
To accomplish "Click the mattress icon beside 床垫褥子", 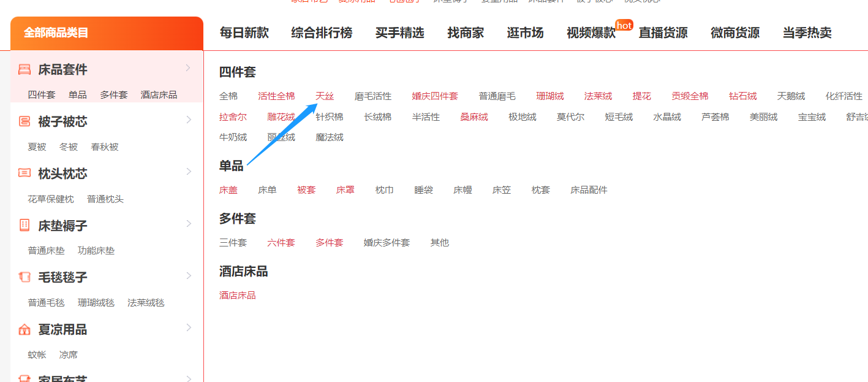I will tap(25, 225).
